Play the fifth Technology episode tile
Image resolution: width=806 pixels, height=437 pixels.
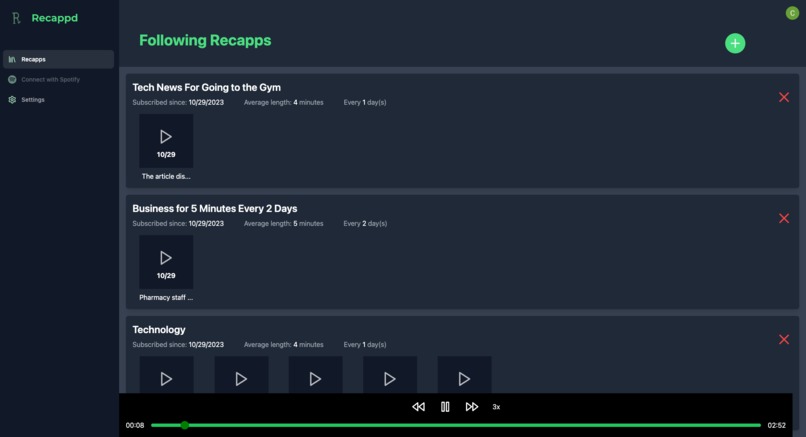pos(464,375)
